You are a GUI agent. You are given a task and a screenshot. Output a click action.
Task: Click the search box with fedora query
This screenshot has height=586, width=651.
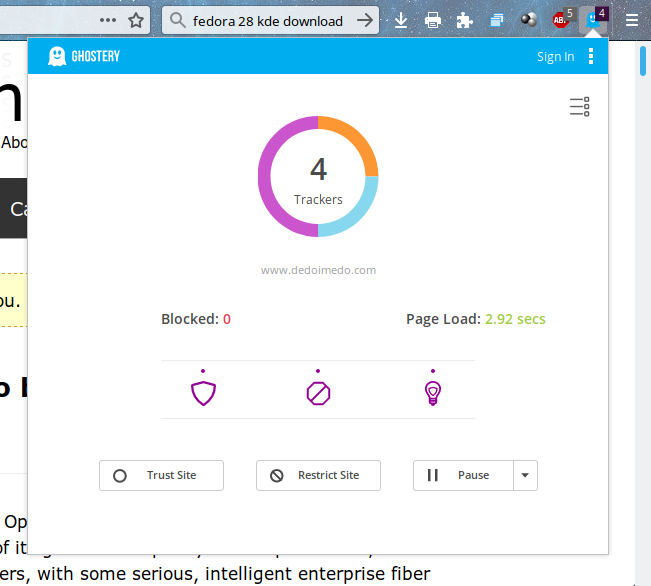[270, 20]
